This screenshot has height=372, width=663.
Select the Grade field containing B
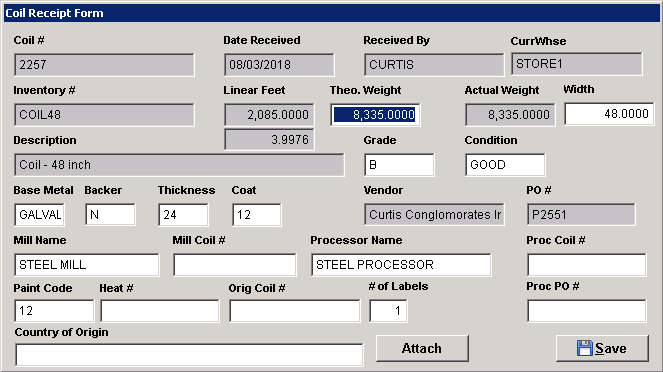click(399, 164)
